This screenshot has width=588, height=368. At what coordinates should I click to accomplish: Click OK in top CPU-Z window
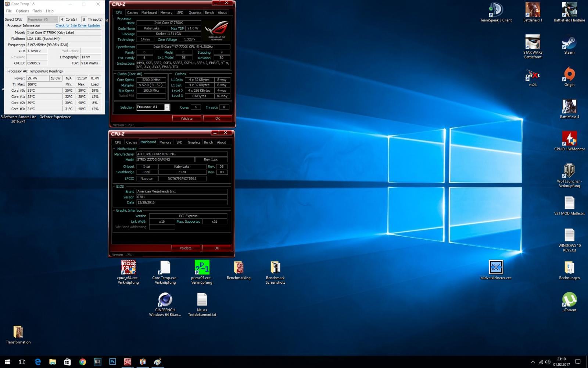click(218, 118)
